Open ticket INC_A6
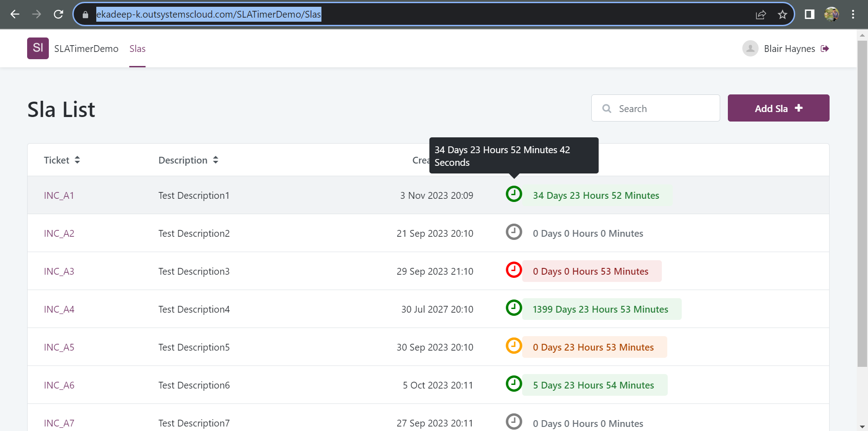 (59, 385)
